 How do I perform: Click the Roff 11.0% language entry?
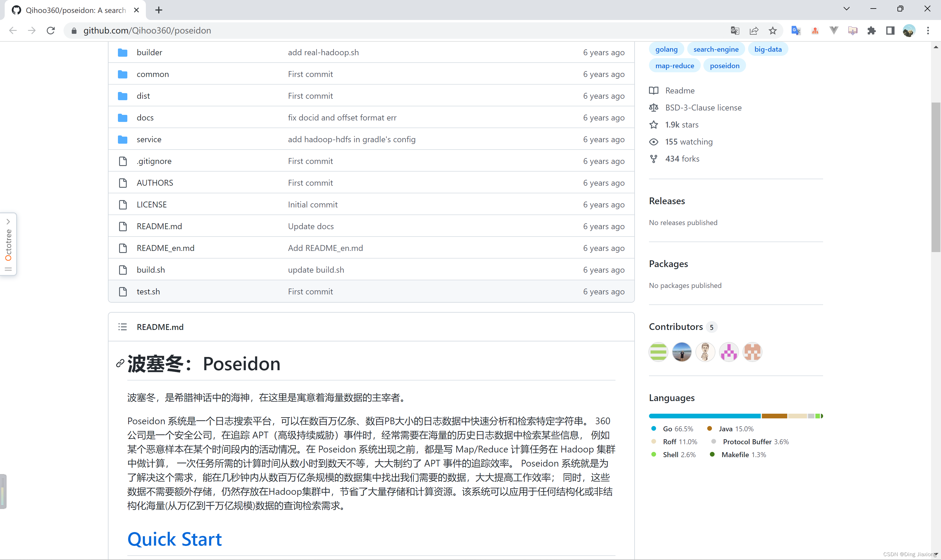(674, 442)
